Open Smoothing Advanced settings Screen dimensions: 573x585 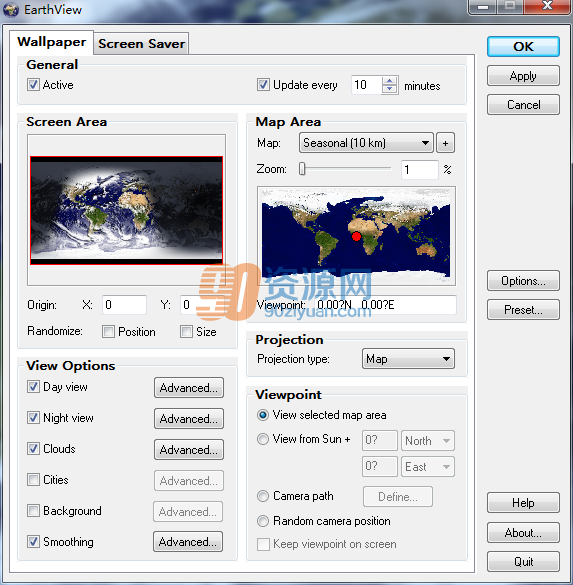188,542
